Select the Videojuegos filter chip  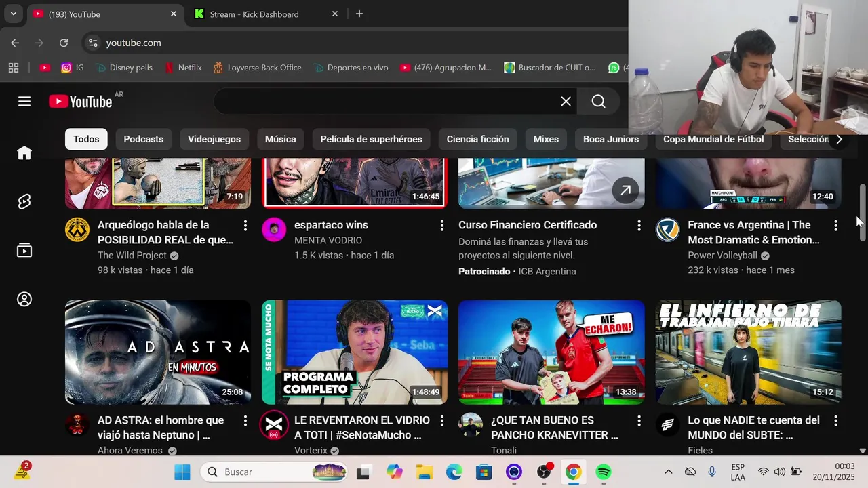214,139
